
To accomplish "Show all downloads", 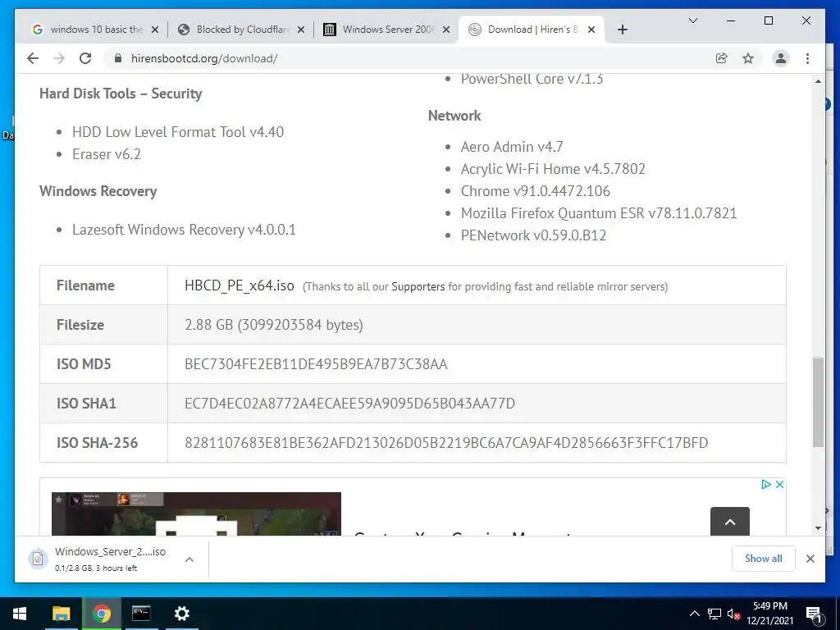I will click(x=763, y=559).
